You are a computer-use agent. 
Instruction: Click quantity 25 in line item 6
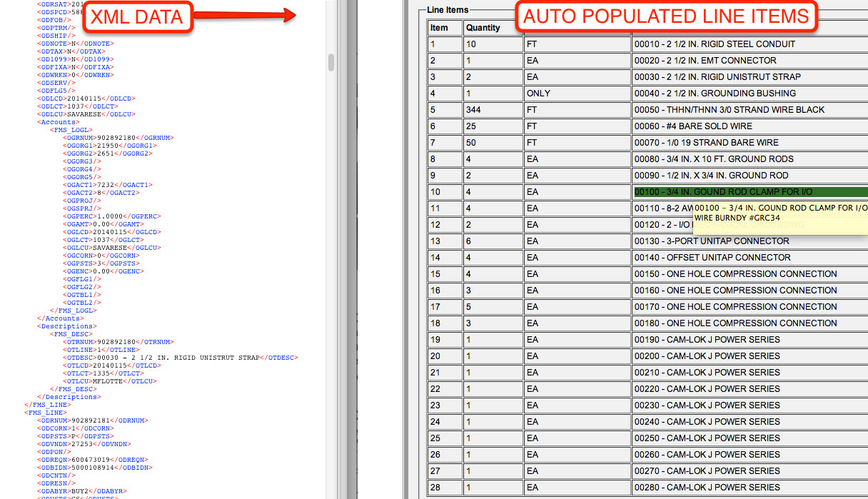click(x=493, y=126)
